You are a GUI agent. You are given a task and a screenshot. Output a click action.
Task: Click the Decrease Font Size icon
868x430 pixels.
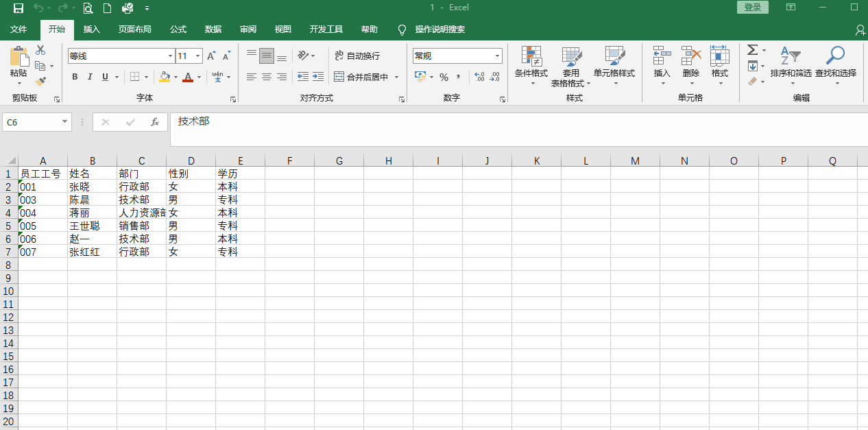point(226,56)
